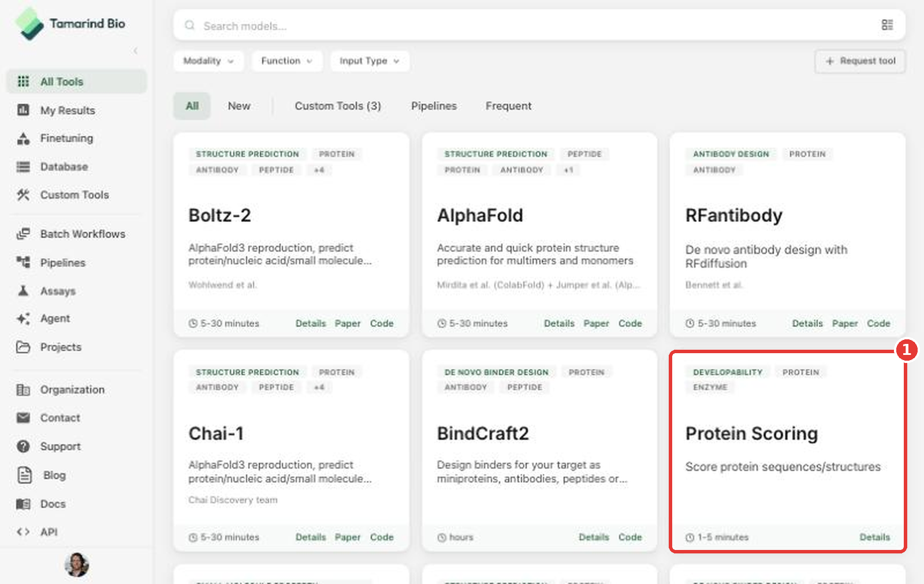Open Boltz-2 Details link
Image resolution: width=924 pixels, height=584 pixels.
[x=311, y=324]
